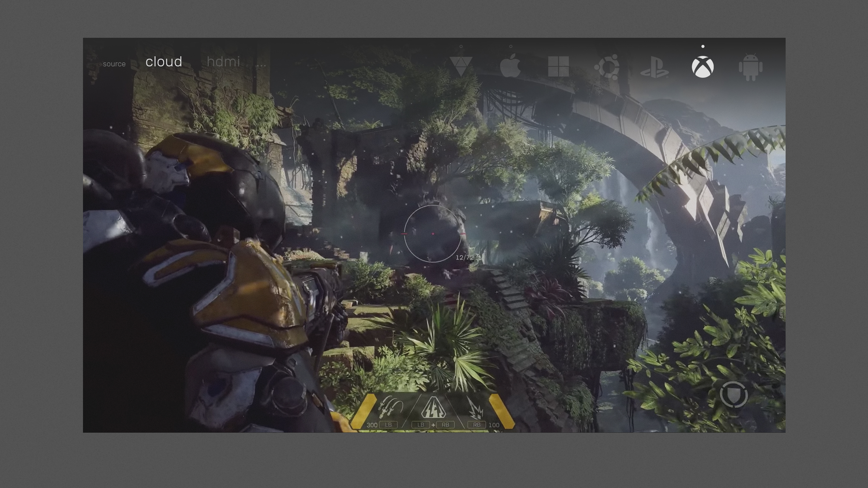Select the Ubuntu platform icon

coord(606,67)
